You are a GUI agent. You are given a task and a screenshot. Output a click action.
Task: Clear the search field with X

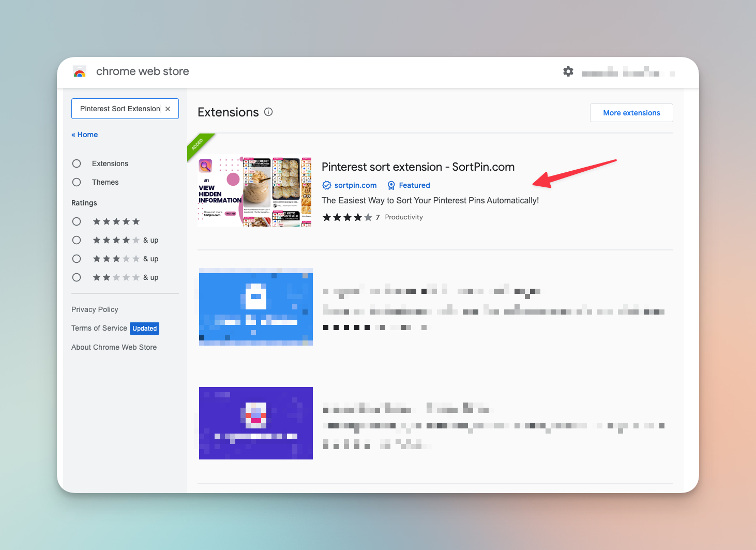(x=168, y=109)
